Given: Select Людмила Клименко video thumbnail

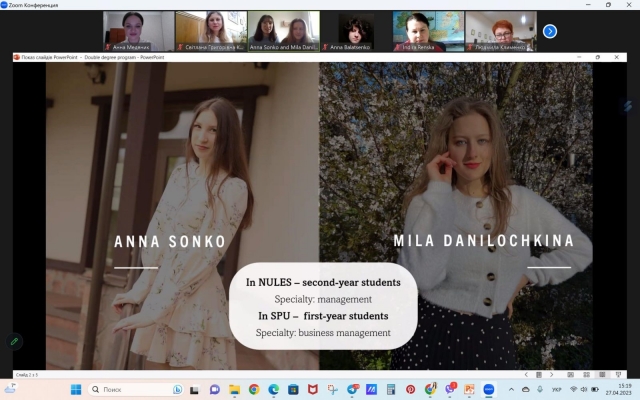Looking at the screenshot, I should 501,31.
